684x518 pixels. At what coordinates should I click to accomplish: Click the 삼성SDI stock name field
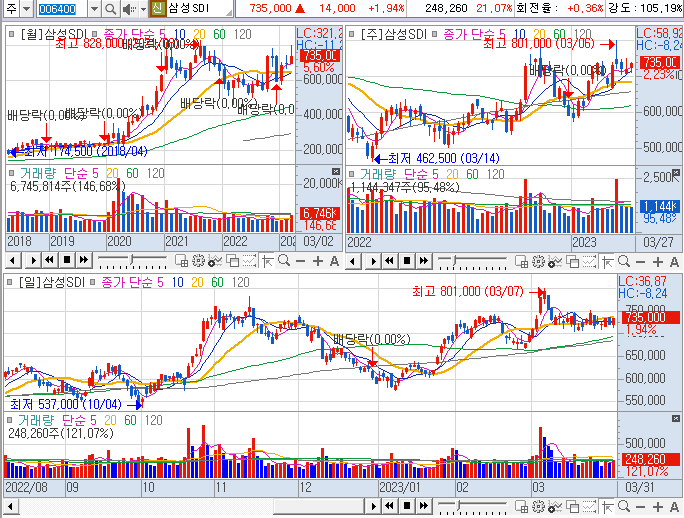[199, 8]
